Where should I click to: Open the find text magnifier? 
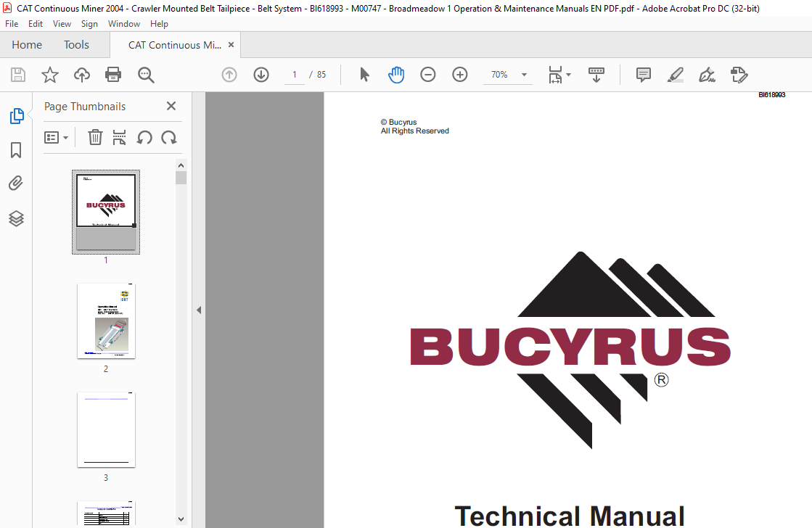(146, 75)
